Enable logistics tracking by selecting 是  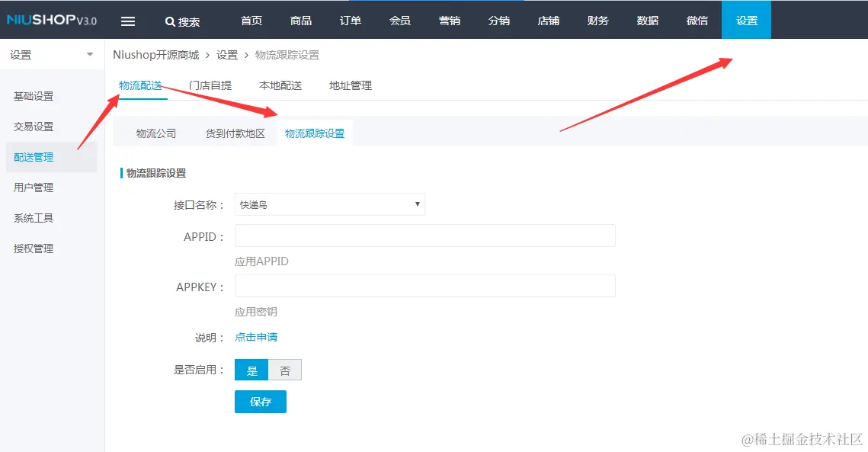click(x=251, y=370)
